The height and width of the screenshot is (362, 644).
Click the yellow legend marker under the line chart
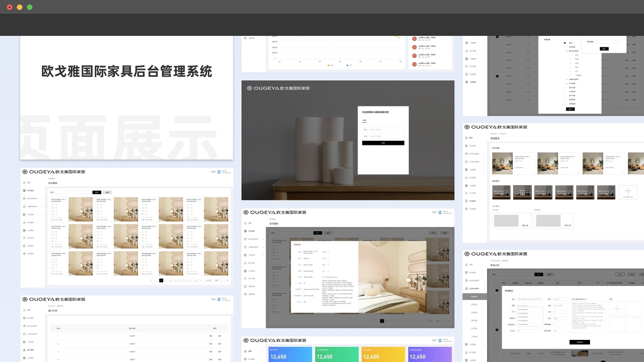(328, 65)
